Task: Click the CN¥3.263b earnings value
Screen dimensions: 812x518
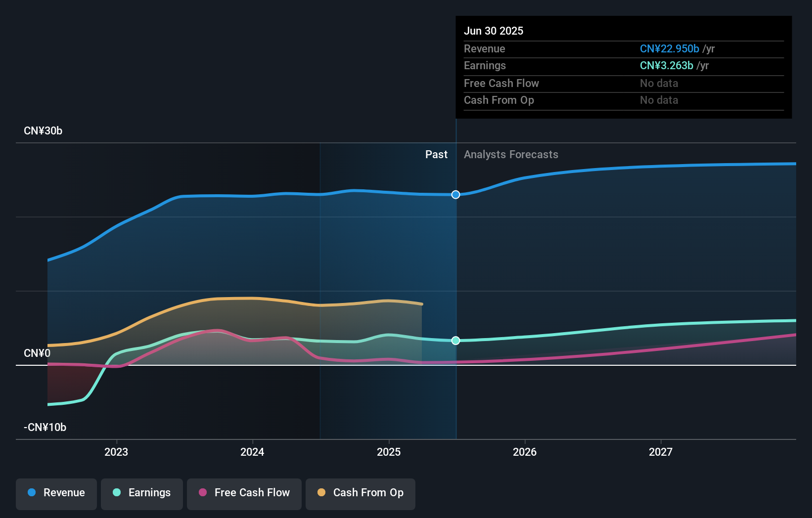Action: coord(667,65)
